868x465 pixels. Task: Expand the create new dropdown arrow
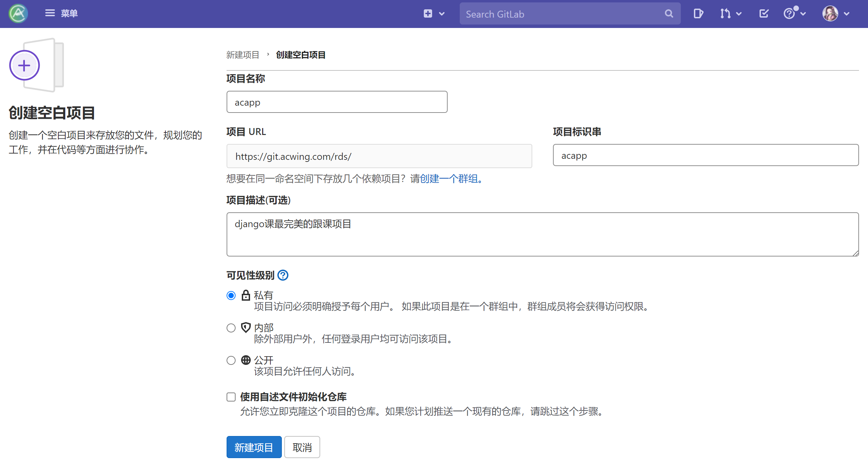pyautogui.click(x=442, y=14)
